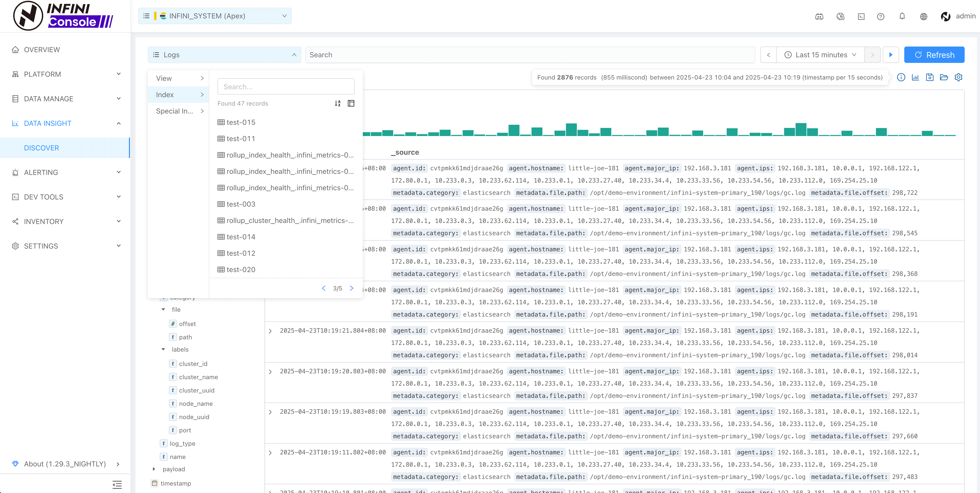
Task: Select the test-015 index
Action: pos(241,122)
